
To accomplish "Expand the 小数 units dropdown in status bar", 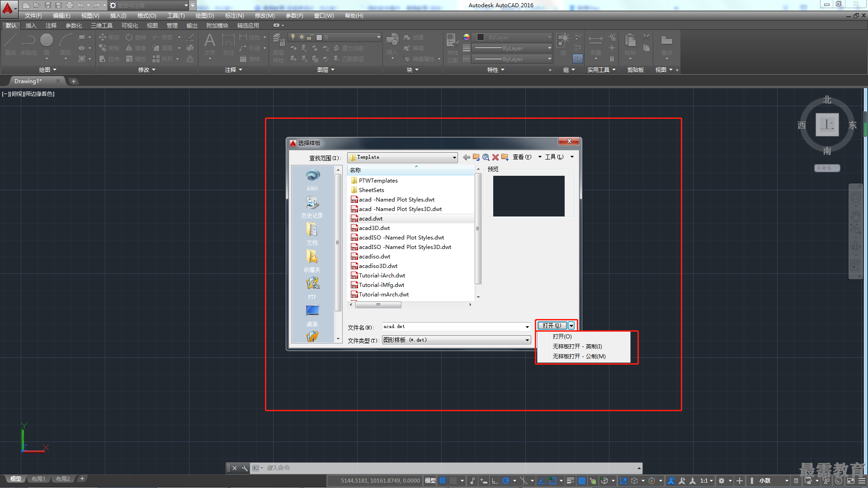I will coord(787,481).
